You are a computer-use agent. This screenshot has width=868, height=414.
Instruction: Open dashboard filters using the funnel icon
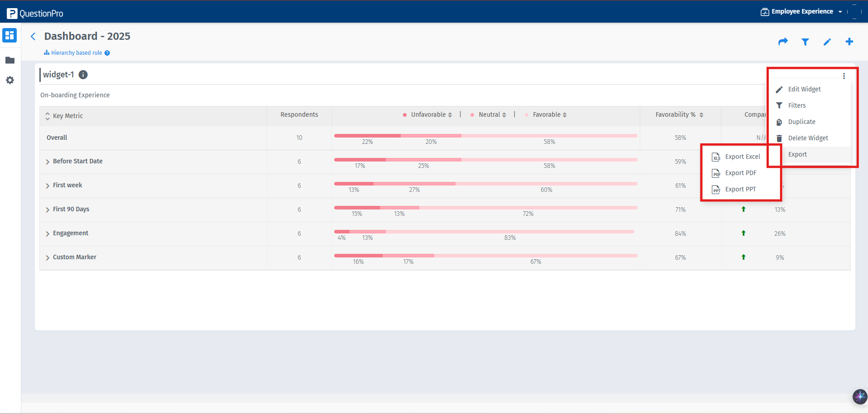tap(806, 42)
